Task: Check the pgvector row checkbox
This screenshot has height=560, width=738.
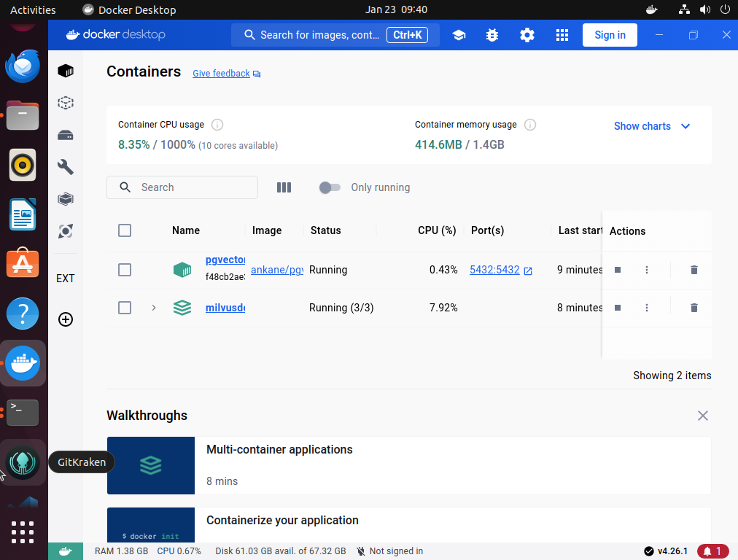Action: (x=125, y=270)
